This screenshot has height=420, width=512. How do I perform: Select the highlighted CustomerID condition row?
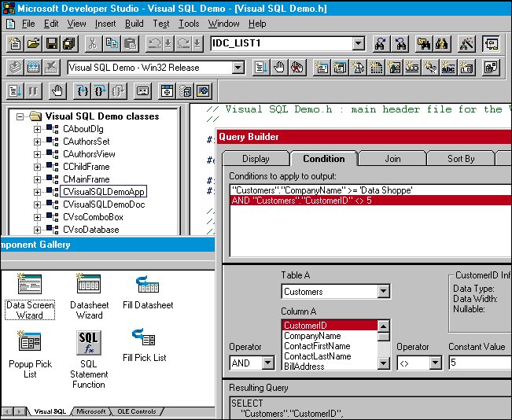click(370, 201)
